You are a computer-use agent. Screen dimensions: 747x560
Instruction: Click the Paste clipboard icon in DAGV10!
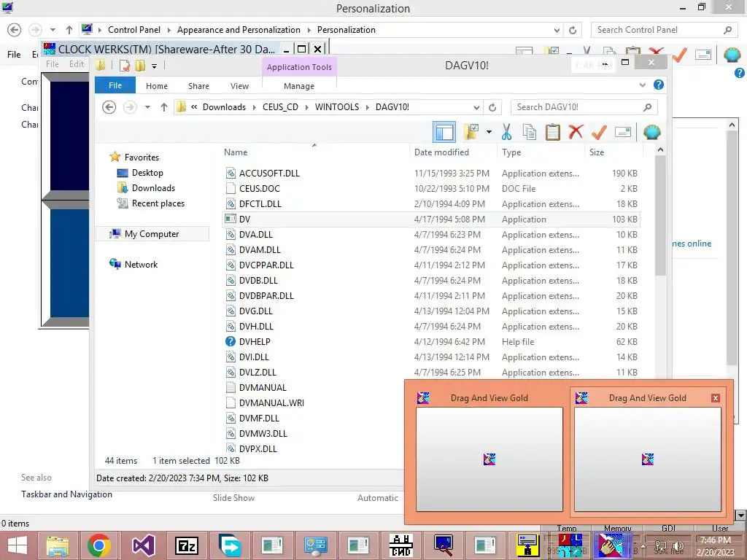[553, 132]
